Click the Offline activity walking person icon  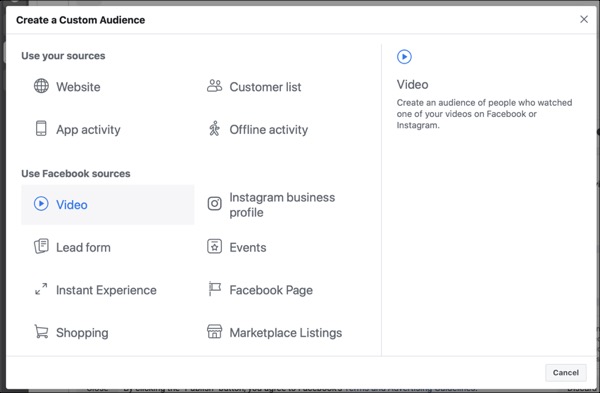pyautogui.click(x=214, y=129)
